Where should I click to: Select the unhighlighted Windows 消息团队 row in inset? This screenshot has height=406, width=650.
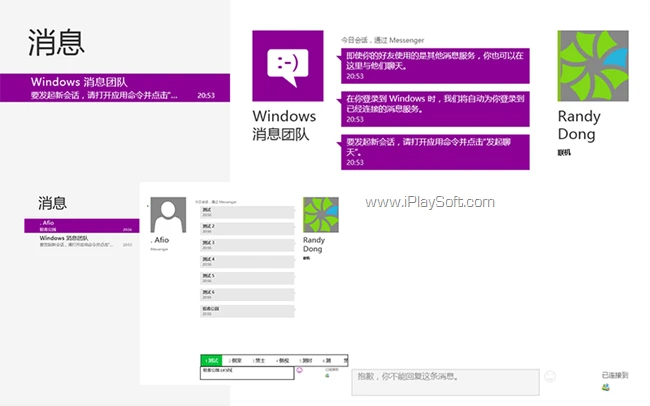coord(82,241)
